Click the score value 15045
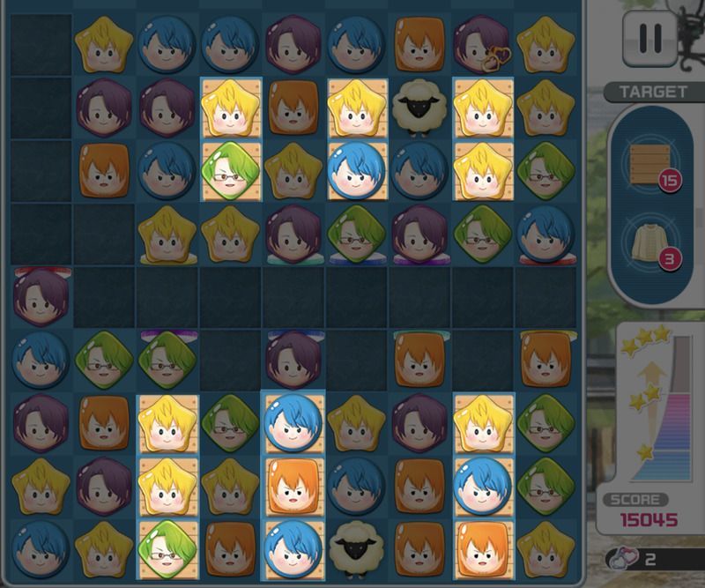This screenshot has height=588, width=705. (x=649, y=520)
